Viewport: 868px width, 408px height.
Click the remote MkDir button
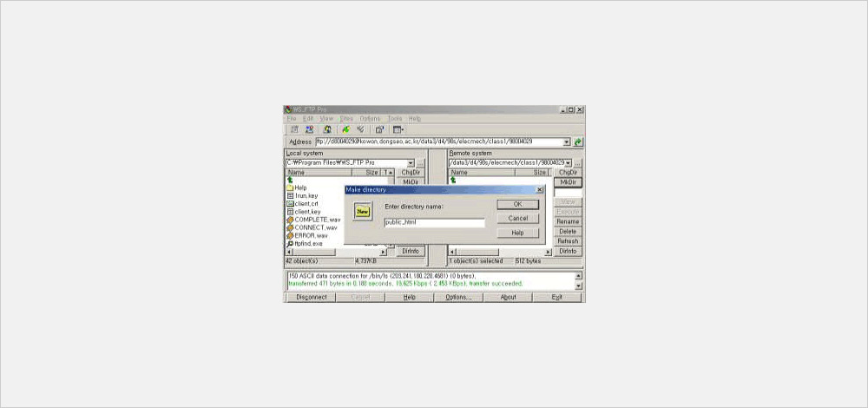tap(569, 182)
